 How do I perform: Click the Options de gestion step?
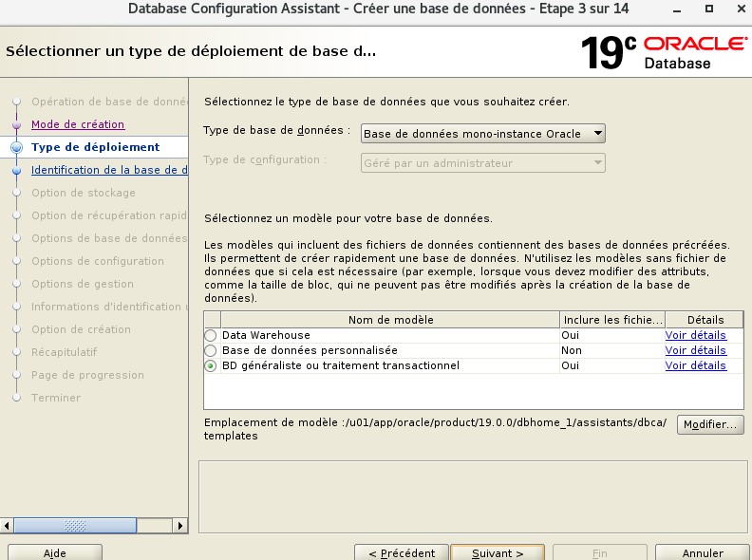click(x=83, y=284)
